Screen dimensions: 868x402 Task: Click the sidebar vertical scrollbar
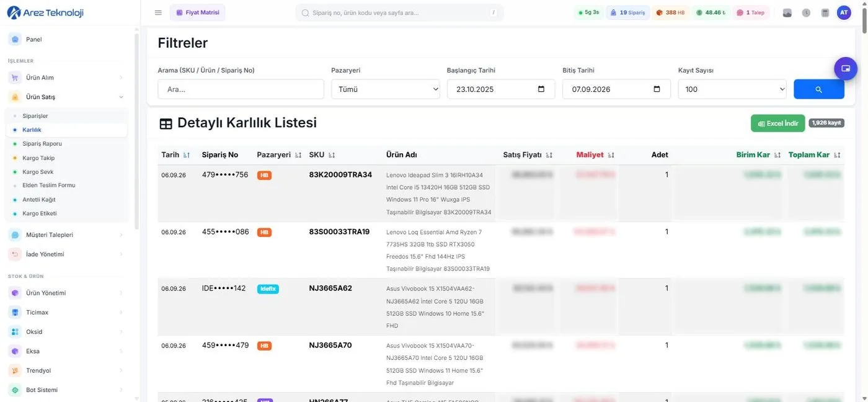click(x=136, y=130)
